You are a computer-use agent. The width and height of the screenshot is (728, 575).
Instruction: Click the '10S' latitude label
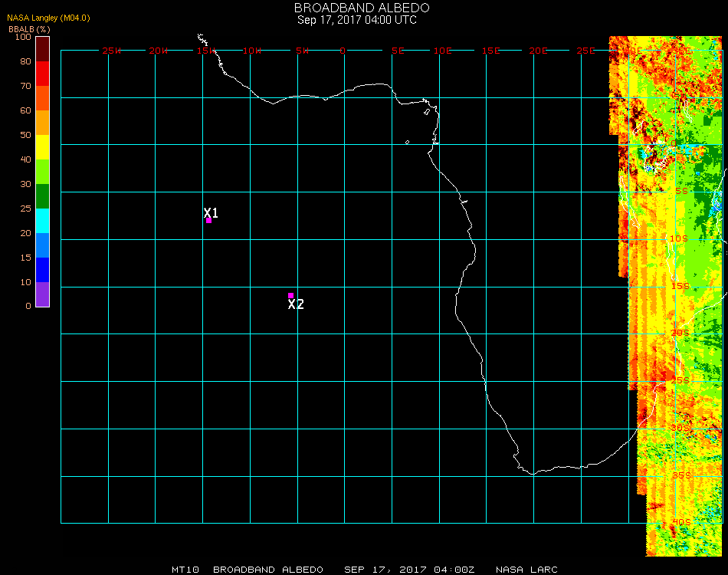coord(678,238)
